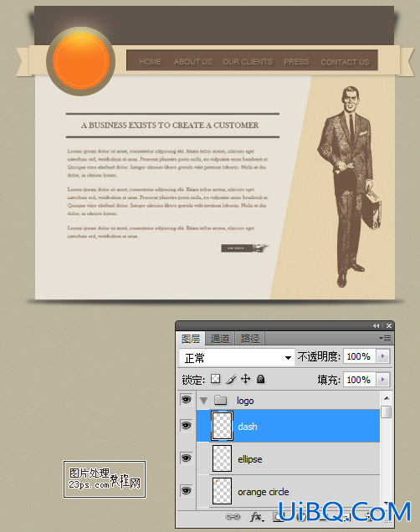This screenshot has height=532, width=420.
Task: Click the CONTACT US navigation link
Action: coord(345,62)
